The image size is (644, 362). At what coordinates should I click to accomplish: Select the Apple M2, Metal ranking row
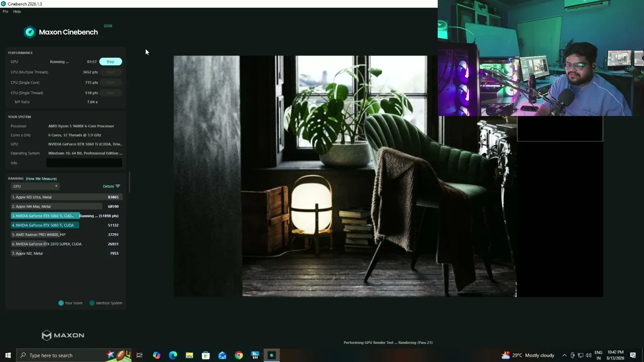coord(65,253)
